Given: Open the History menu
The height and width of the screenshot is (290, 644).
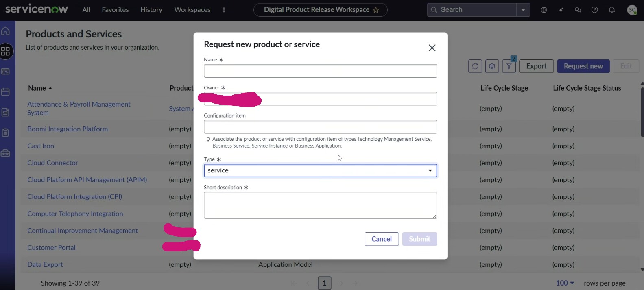Looking at the screenshot, I should point(151,10).
